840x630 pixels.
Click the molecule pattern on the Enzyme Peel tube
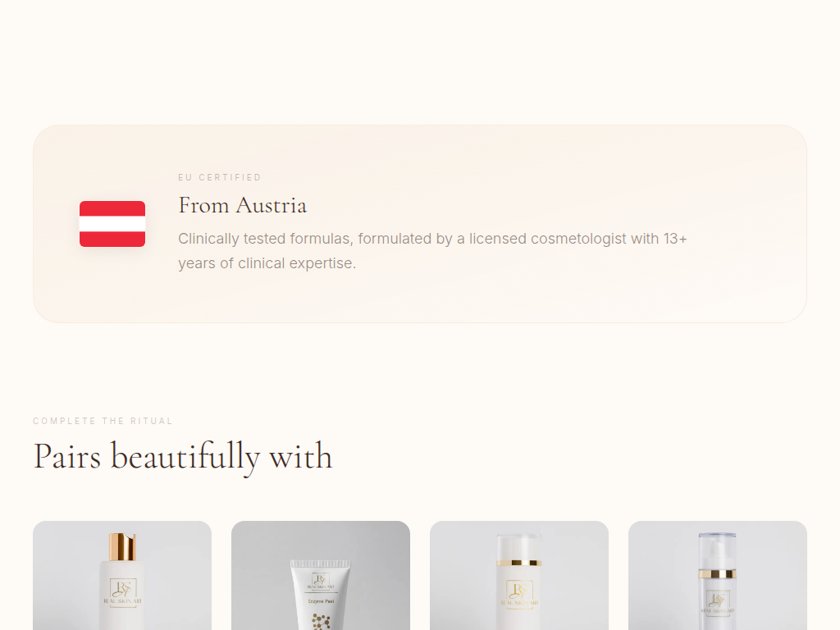[x=321, y=622]
